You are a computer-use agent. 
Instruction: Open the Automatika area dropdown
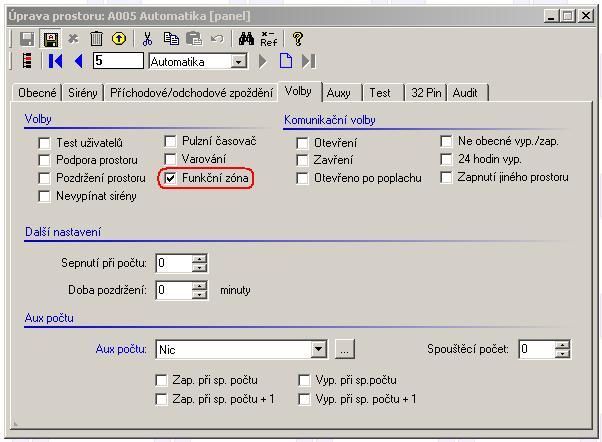coord(238,61)
